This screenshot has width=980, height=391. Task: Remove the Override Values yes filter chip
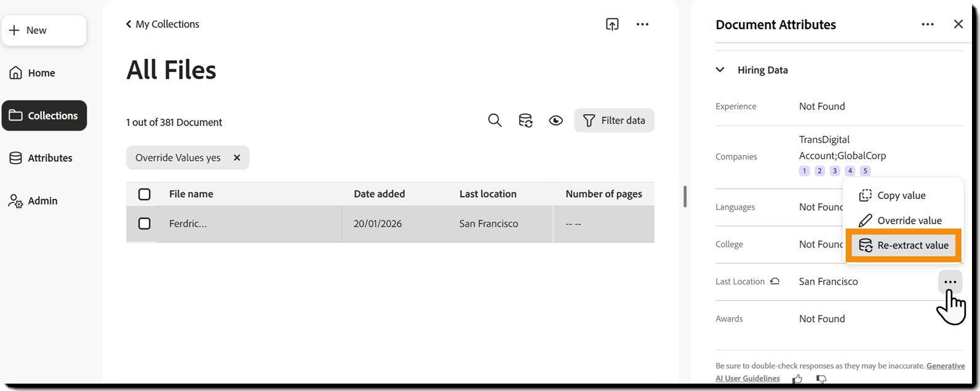coord(237,158)
